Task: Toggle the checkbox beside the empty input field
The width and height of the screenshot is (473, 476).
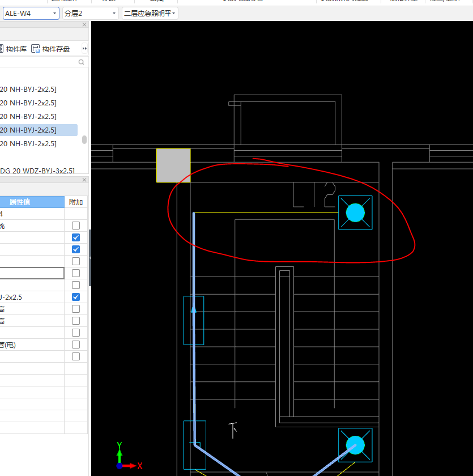Action: (x=76, y=273)
